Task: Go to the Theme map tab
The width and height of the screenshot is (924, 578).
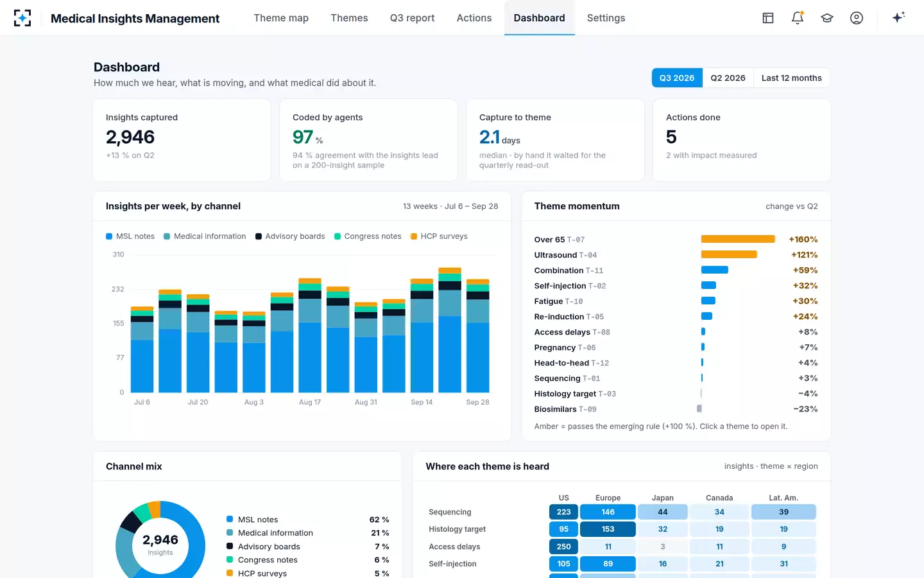Action: coord(281,18)
